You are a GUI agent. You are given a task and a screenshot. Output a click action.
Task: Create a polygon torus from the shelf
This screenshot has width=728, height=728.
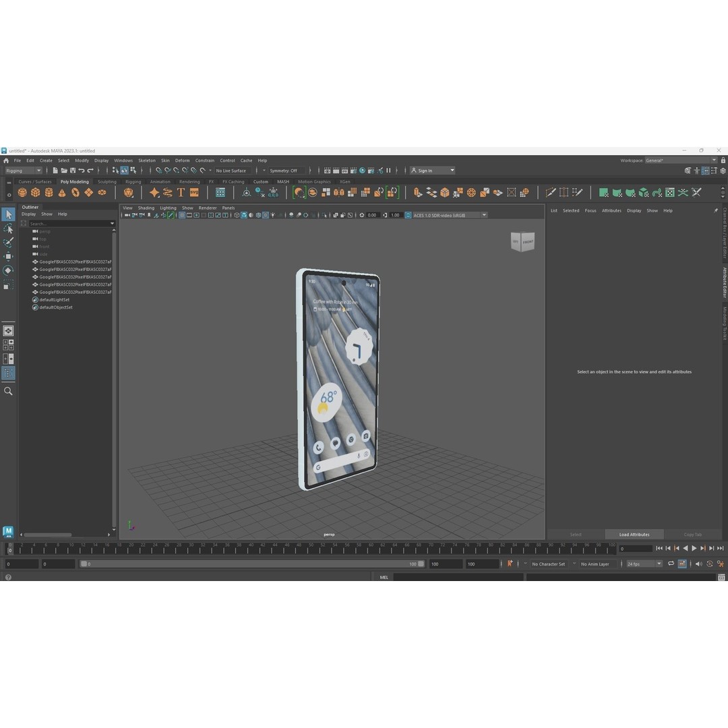(x=75, y=193)
